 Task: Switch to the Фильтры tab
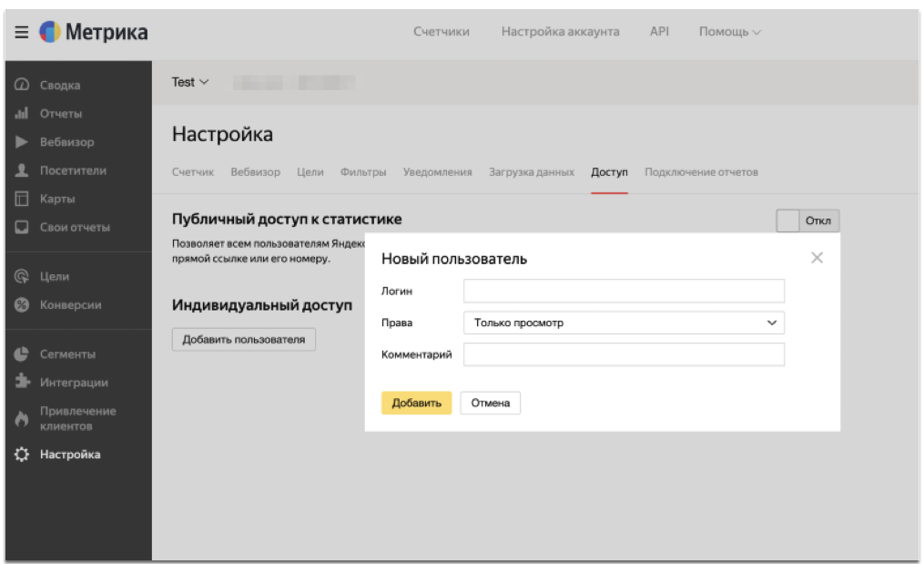(x=363, y=172)
